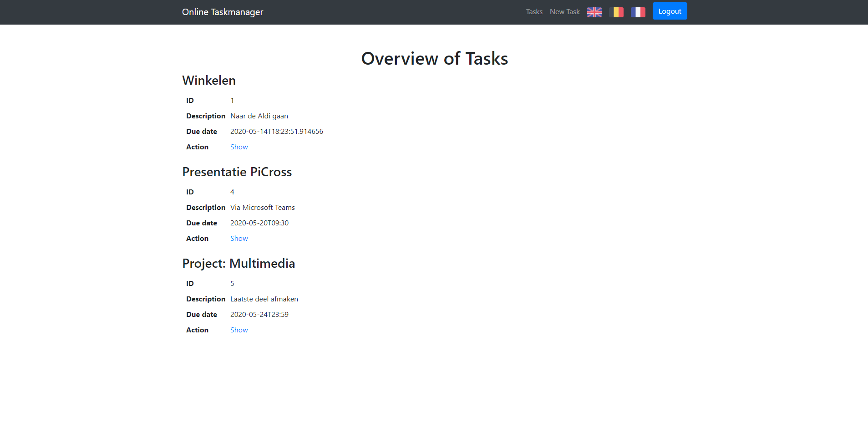This screenshot has height=423, width=868.
Task: Switch language with the Belgian flag icon
Action: click(616, 12)
